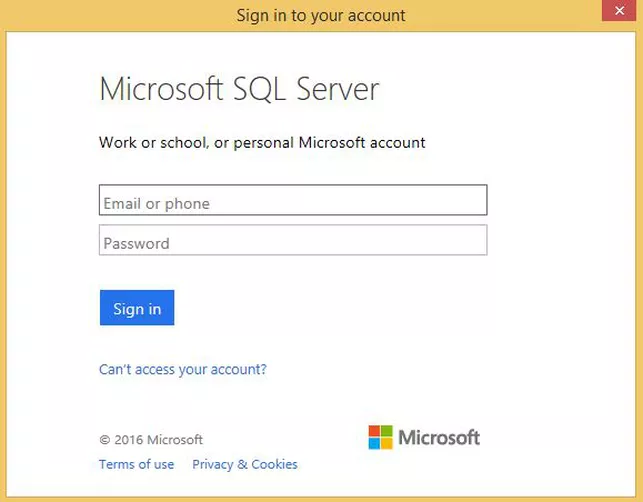Click the yellow square of the Microsoft logo
This screenshot has height=502, width=643.
(x=387, y=444)
